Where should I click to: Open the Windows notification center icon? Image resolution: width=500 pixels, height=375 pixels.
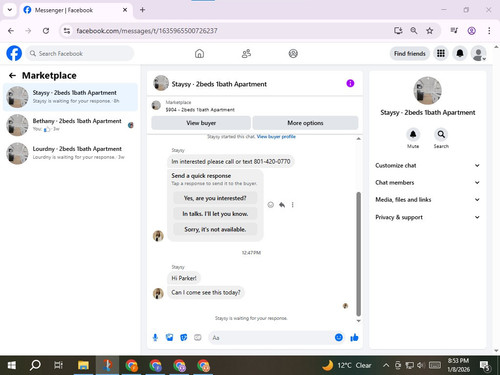pyautogui.click(x=484, y=366)
